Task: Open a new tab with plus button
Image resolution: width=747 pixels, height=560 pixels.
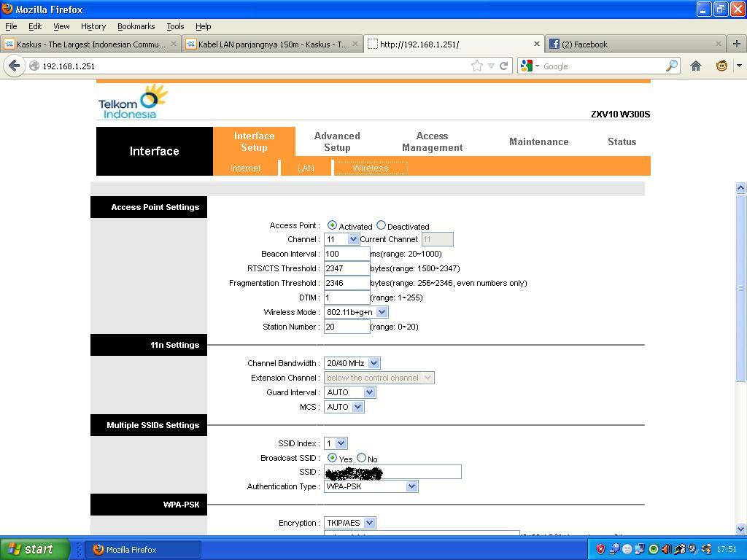Action: [736, 44]
